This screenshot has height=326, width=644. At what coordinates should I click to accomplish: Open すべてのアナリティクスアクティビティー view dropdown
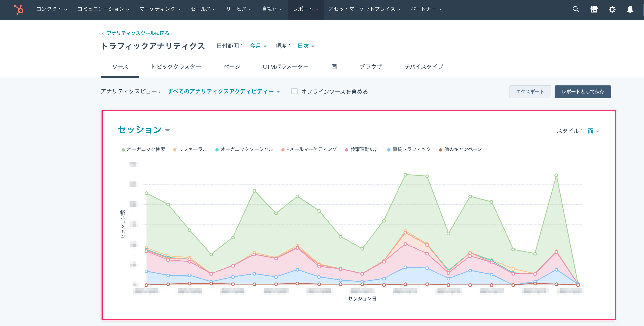coord(224,91)
